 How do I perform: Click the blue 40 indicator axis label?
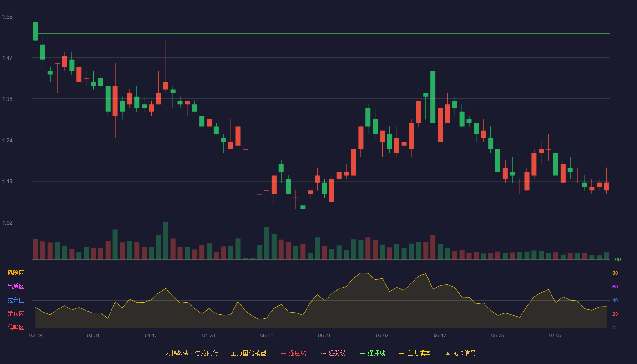[x=615, y=300]
